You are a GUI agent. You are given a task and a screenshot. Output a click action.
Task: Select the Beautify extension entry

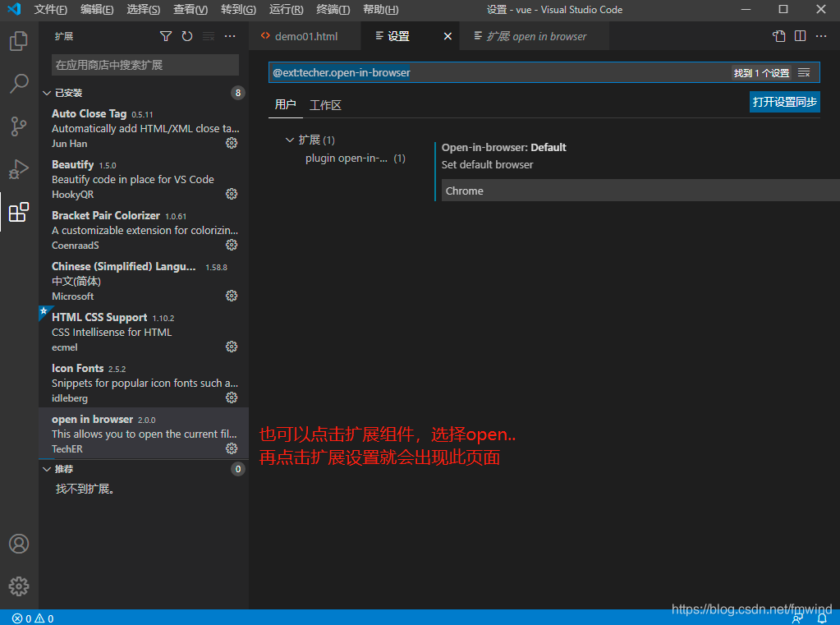tap(144, 179)
